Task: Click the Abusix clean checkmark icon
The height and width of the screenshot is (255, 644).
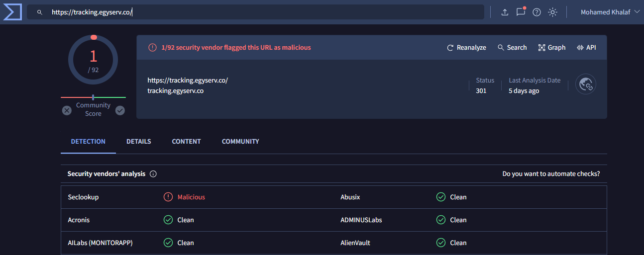Action: pyautogui.click(x=441, y=197)
